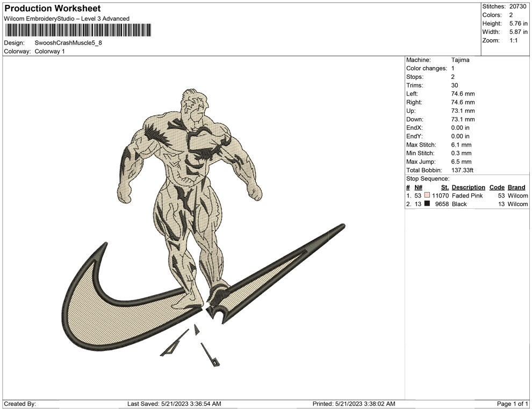Click the Trims value 30
This screenshot has width=532, height=409.
click(455, 85)
